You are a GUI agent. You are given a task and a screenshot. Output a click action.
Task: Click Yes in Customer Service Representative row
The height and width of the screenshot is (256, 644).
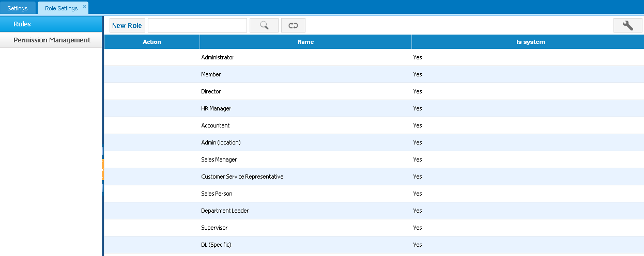click(418, 177)
